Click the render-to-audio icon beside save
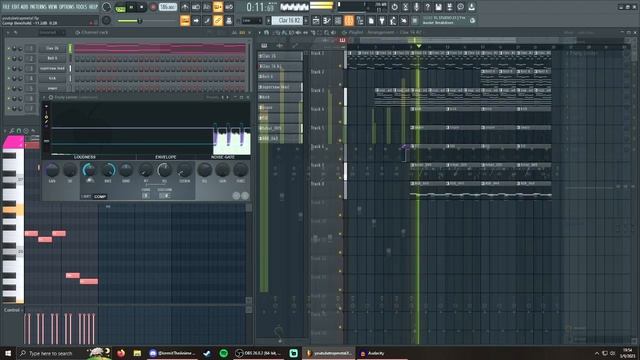The image size is (640, 360). coord(449,7)
